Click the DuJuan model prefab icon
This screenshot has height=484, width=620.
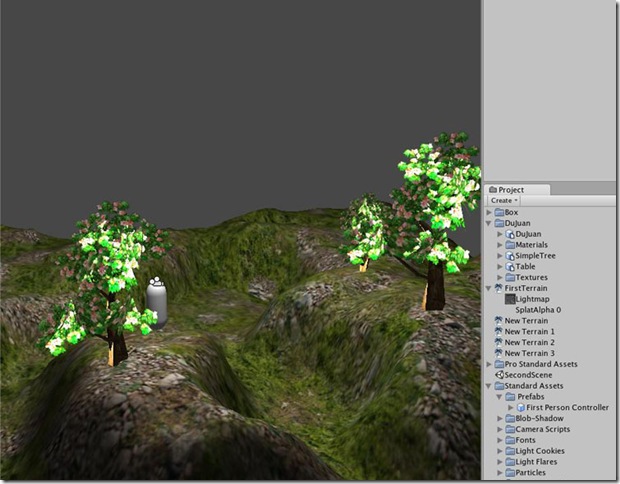pyautogui.click(x=510, y=234)
